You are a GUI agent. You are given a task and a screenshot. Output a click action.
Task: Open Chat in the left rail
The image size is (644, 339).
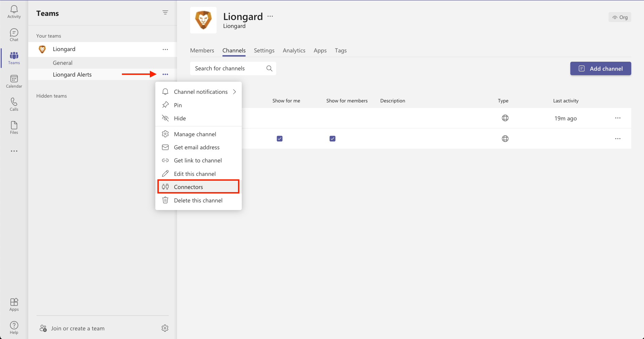click(x=14, y=35)
